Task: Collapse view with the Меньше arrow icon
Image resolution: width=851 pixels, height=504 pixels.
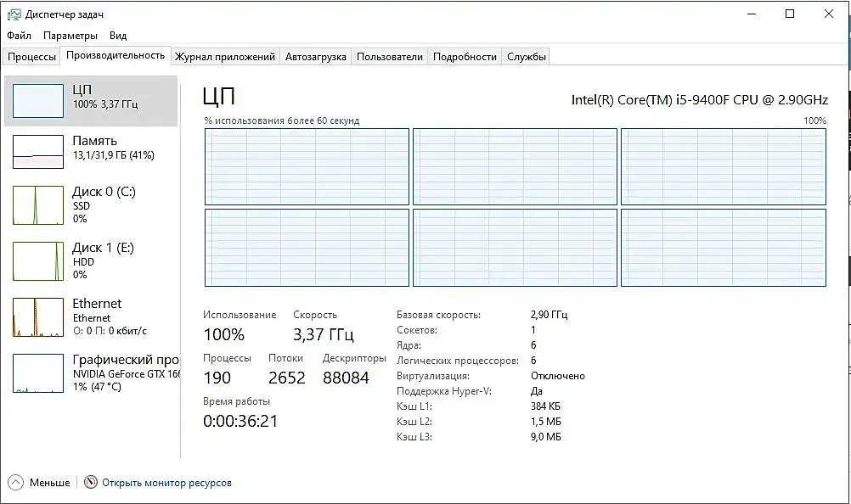Action: pyautogui.click(x=16, y=482)
